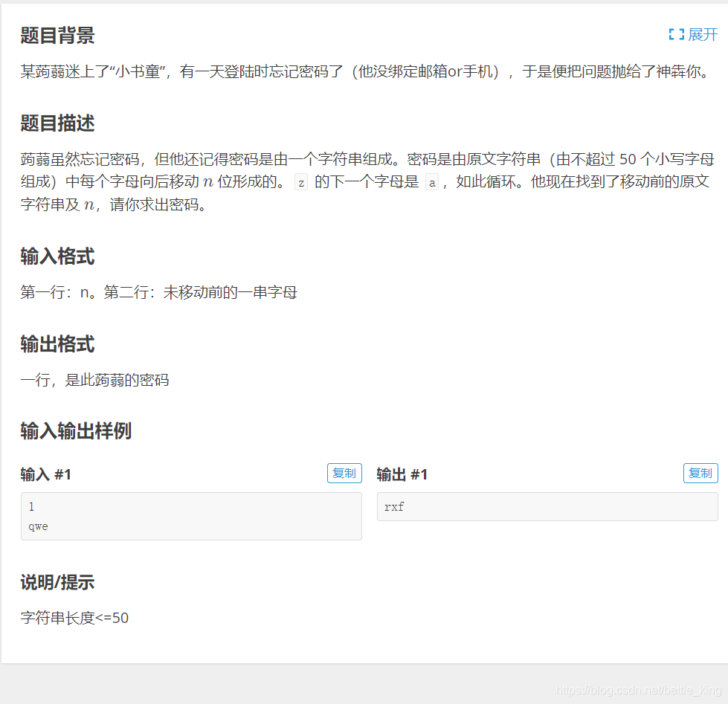Click the 输出格式 heading

point(57,344)
